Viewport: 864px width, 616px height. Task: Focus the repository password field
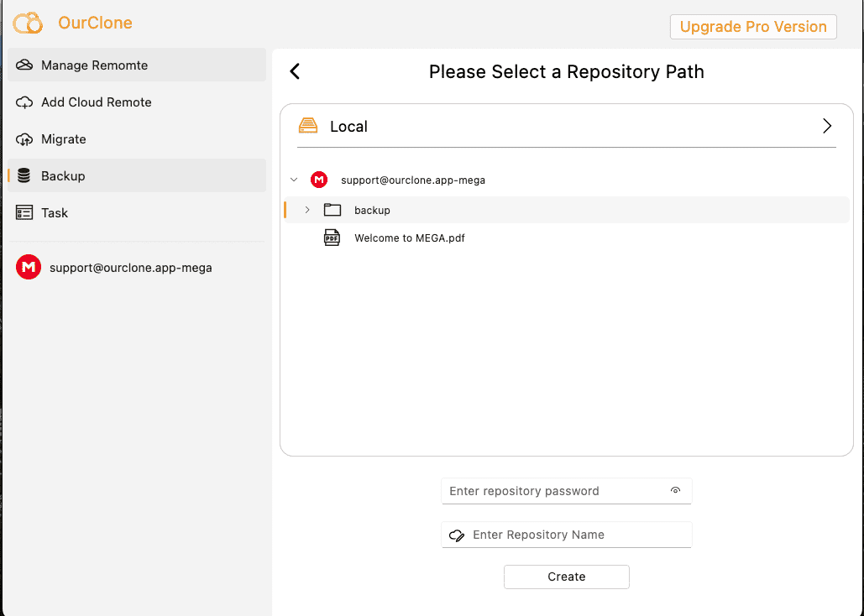pyautogui.click(x=567, y=491)
